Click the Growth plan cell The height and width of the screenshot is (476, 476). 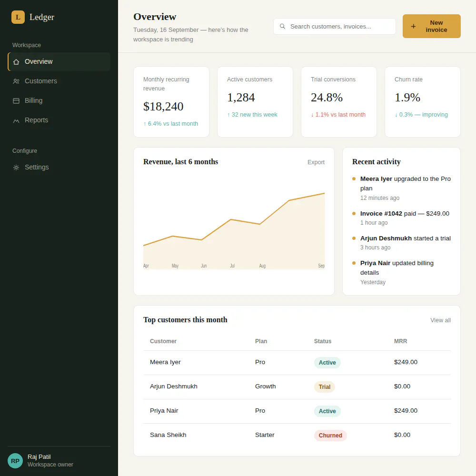pos(265,387)
